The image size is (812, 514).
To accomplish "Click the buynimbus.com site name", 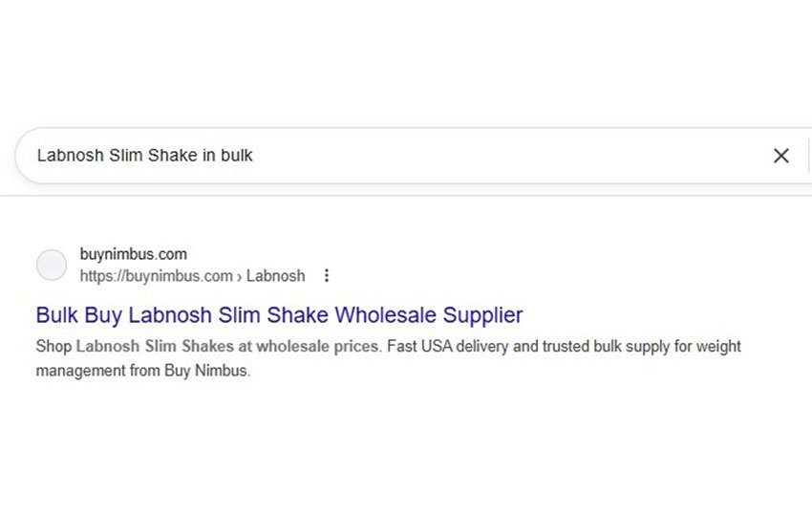I will point(133,254).
